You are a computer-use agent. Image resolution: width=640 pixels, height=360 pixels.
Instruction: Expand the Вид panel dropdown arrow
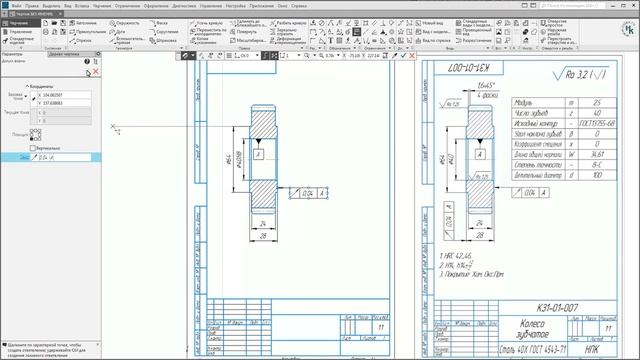pyautogui.click(x=488, y=48)
